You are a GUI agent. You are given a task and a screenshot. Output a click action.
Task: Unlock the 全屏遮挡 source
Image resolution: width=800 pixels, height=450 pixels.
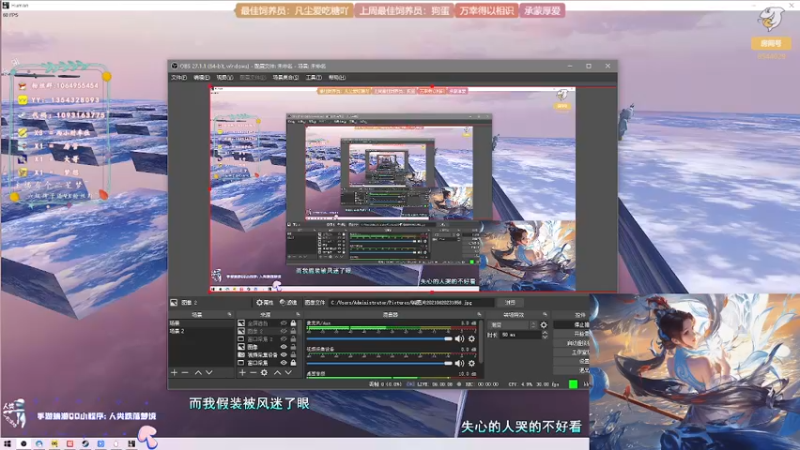293,323
